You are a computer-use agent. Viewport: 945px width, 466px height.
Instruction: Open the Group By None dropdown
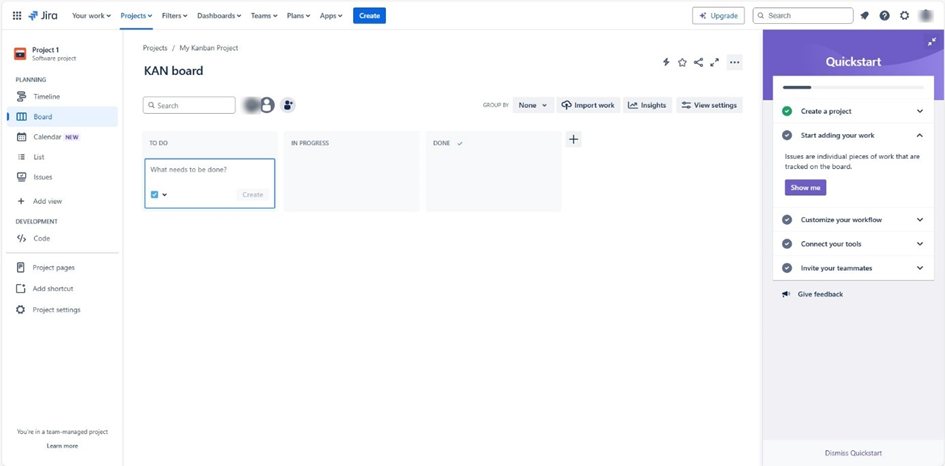click(533, 105)
